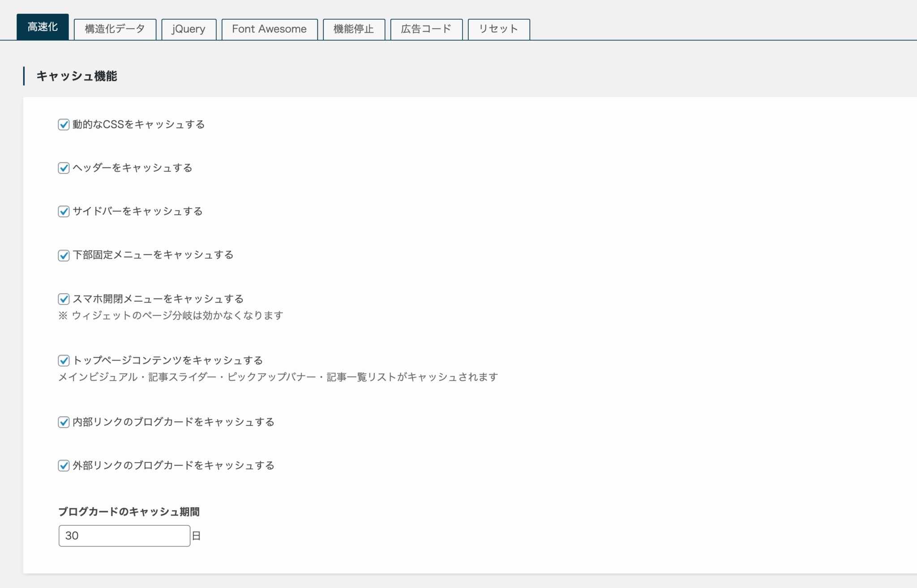Toggle ヘッダーをキャッシュする checkbox
Image resolution: width=917 pixels, height=588 pixels.
point(64,168)
